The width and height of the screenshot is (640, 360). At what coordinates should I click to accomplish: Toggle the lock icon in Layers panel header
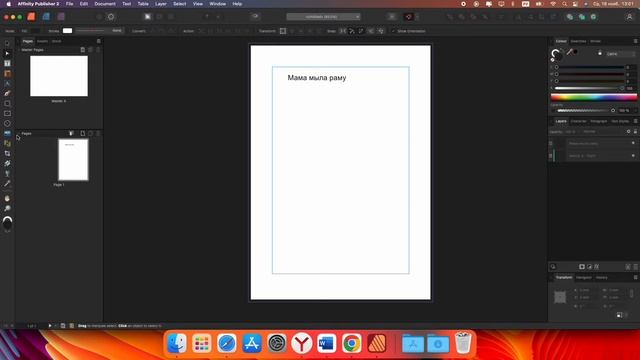point(635,131)
